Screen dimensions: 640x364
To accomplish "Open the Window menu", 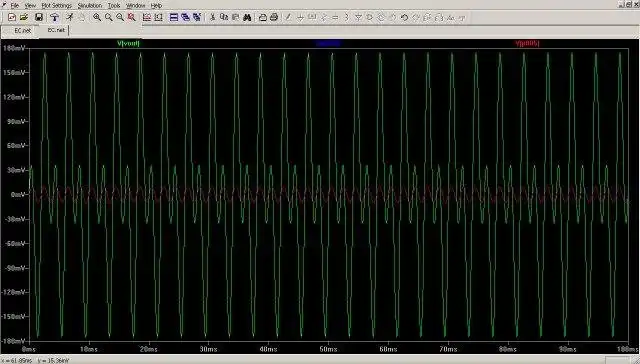I will [136, 5].
